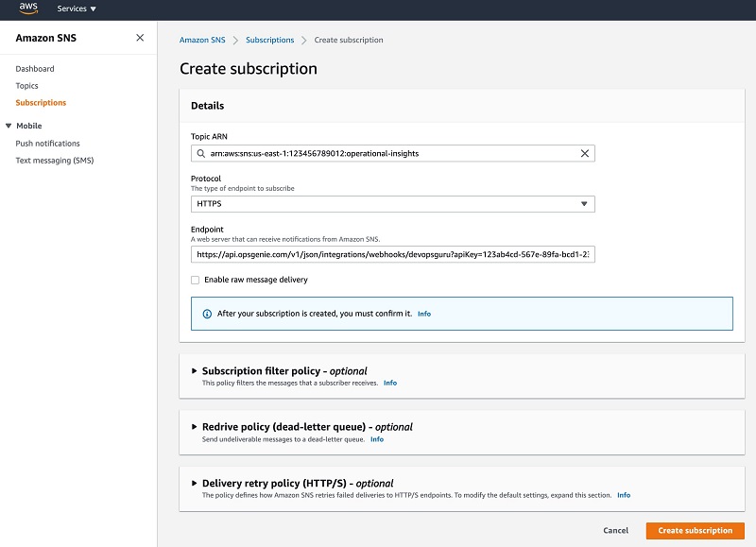Enable raw message delivery checkbox
Viewport: 756px width, 547px height.
(196, 280)
